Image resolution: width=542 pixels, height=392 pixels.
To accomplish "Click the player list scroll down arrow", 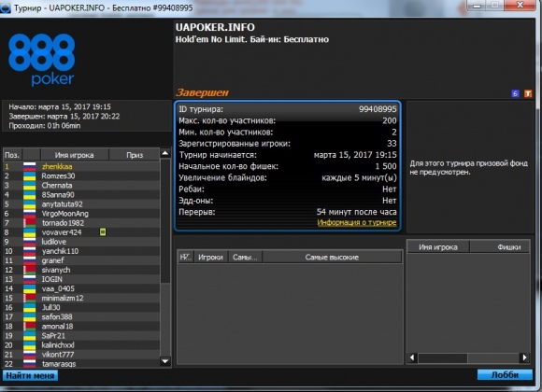I will pos(165,361).
